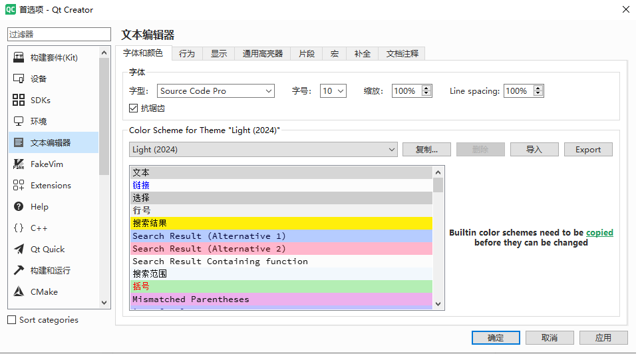Viewport: 644px width, 354px height.
Task: Select the Extensions icon
Action: click(19, 185)
